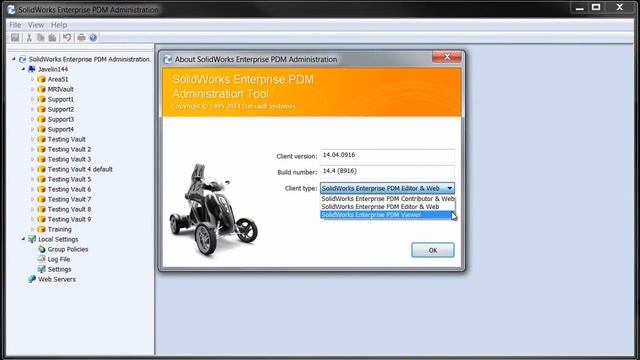Select the Testing Vault 6 item

(x=69, y=189)
